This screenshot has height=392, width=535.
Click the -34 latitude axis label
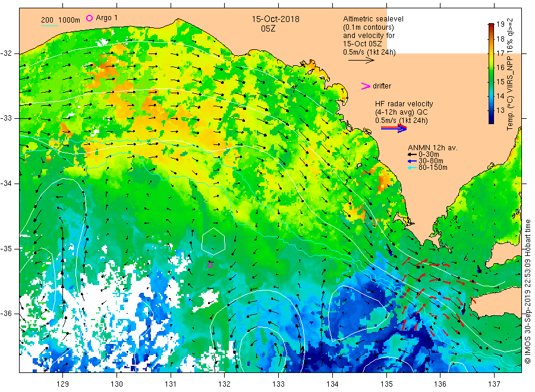tap(7, 184)
